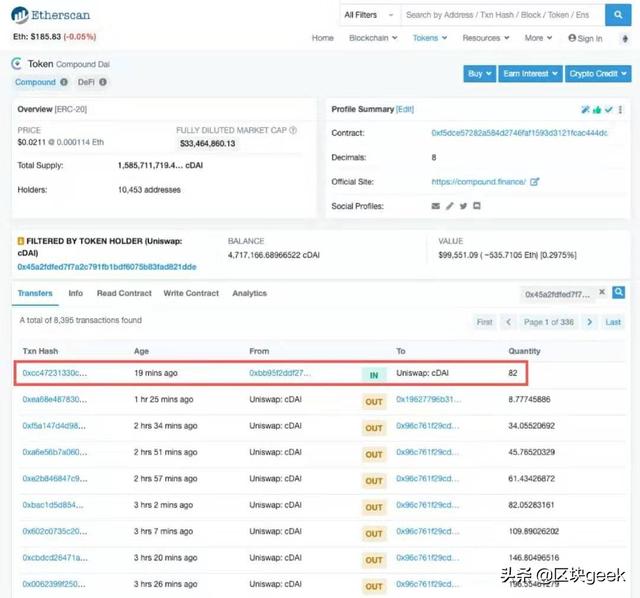This screenshot has width=640, height=598.
Task: Click the First page button
Action: 484,322
